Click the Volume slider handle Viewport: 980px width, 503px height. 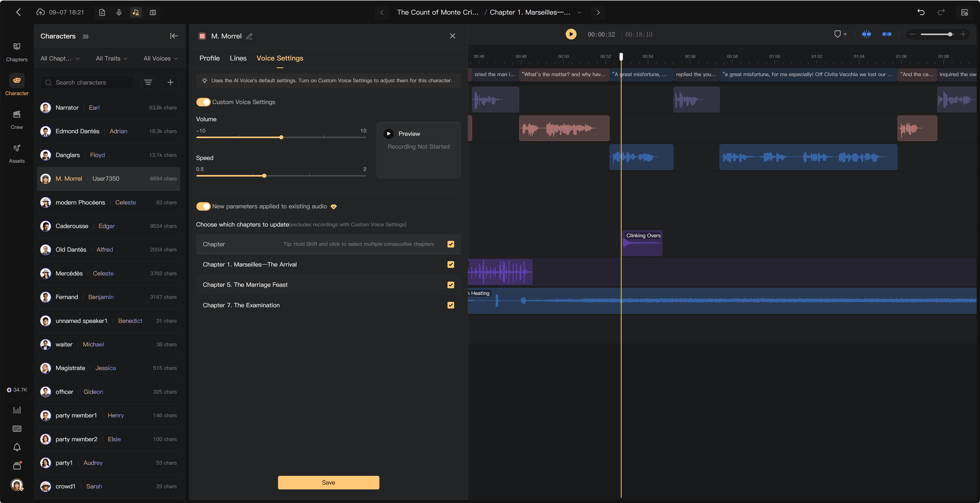[x=281, y=137]
